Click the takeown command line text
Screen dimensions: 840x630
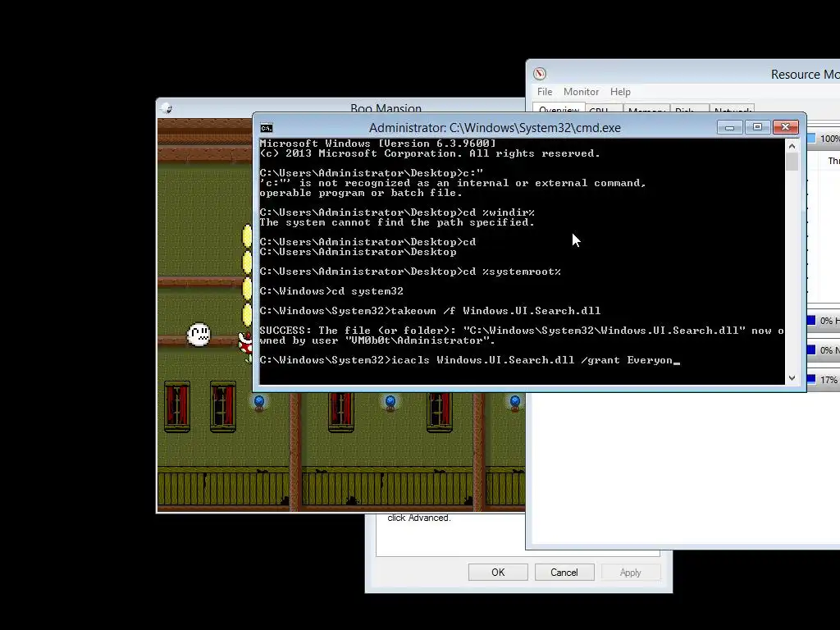(x=430, y=311)
